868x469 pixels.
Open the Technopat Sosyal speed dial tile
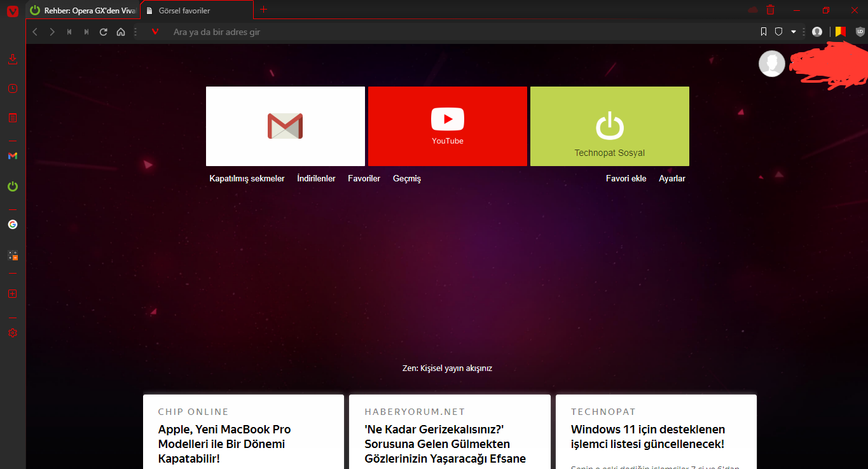(x=610, y=126)
